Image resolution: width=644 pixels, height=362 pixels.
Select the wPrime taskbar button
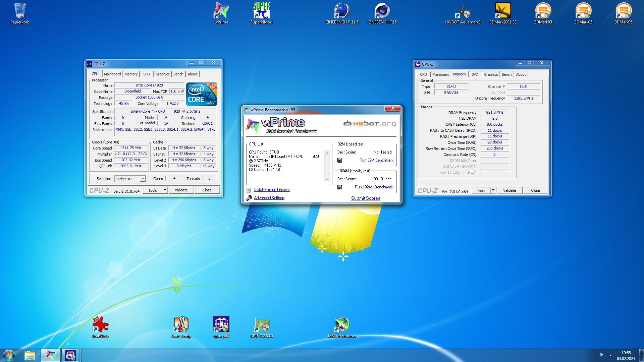click(x=51, y=355)
